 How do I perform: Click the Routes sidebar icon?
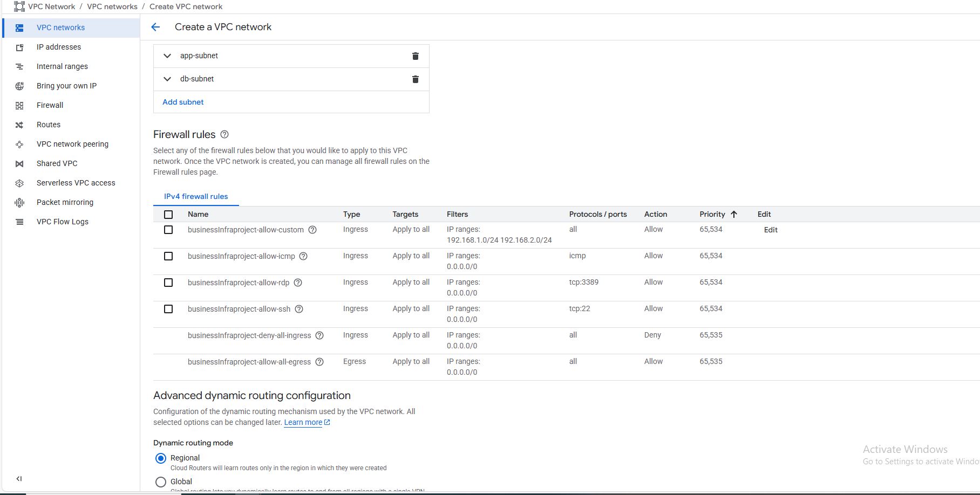coord(19,125)
